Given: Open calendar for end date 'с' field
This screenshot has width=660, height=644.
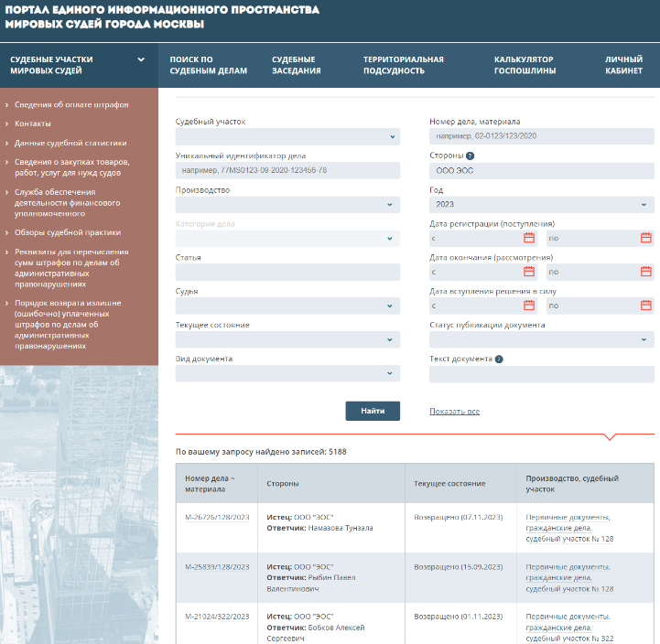Looking at the screenshot, I should [x=529, y=272].
